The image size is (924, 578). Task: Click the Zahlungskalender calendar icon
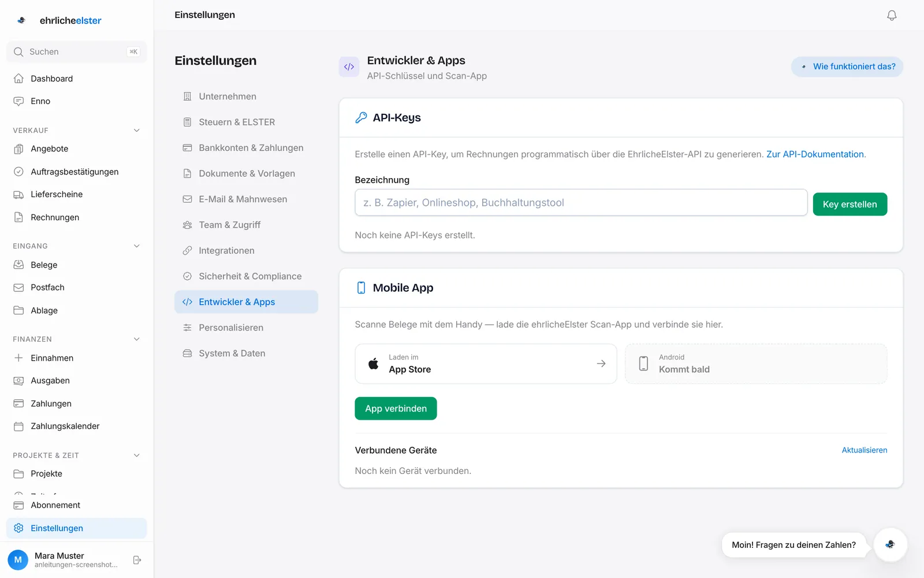click(18, 426)
